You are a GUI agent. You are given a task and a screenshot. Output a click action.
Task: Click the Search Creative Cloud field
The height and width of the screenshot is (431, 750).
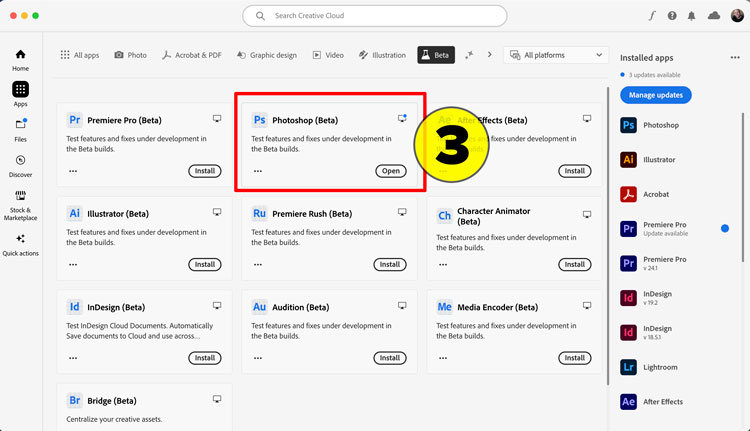375,16
